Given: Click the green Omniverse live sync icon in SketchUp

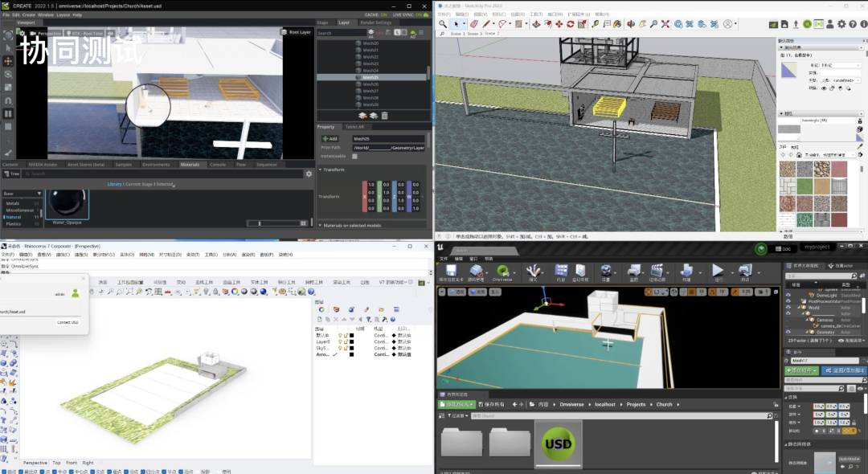Looking at the screenshot, I should (x=807, y=24).
